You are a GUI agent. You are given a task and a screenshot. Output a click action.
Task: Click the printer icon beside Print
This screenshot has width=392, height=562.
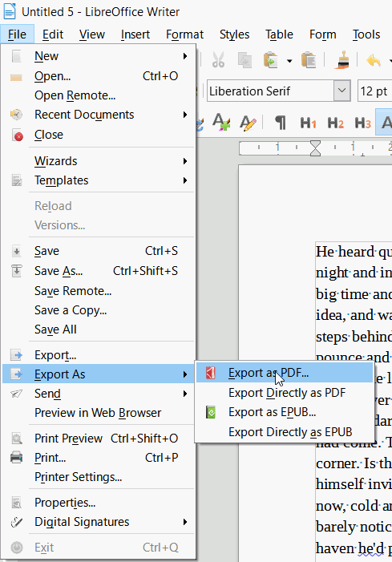tap(17, 458)
